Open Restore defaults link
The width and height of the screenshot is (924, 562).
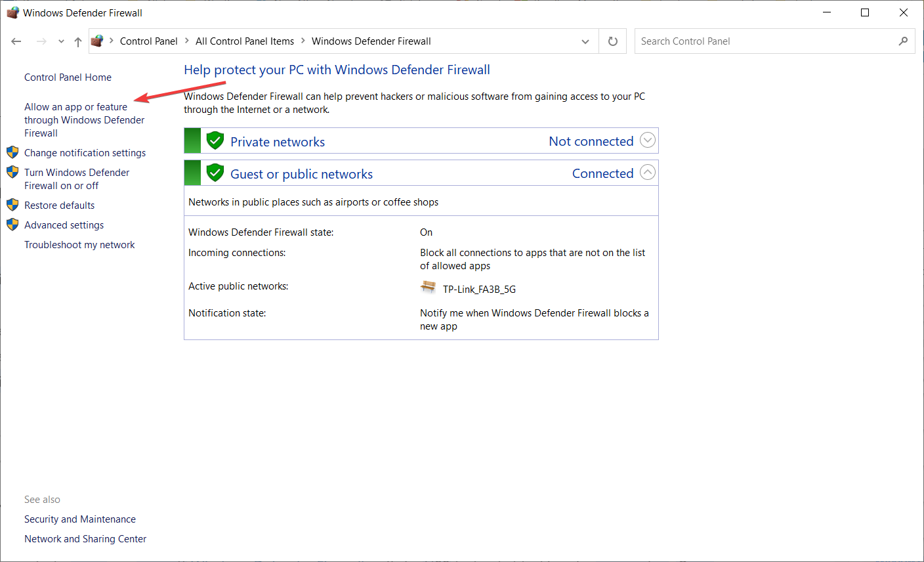pyautogui.click(x=60, y=205)
